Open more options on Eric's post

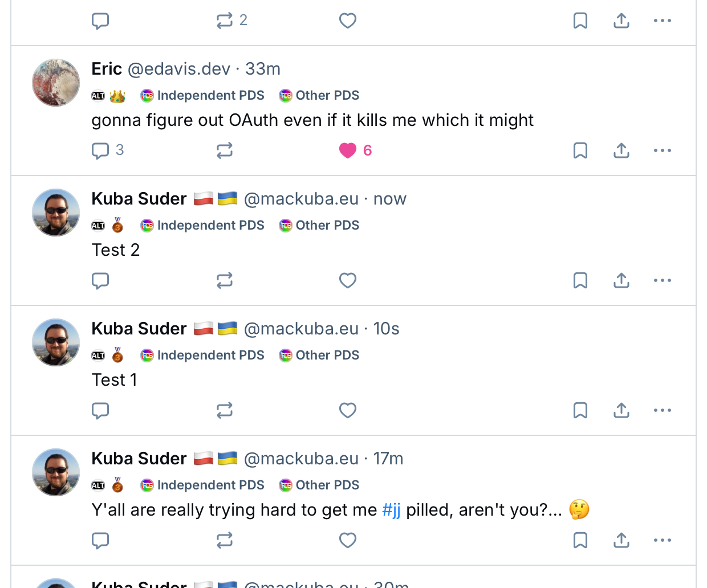[x=663, y=150]
